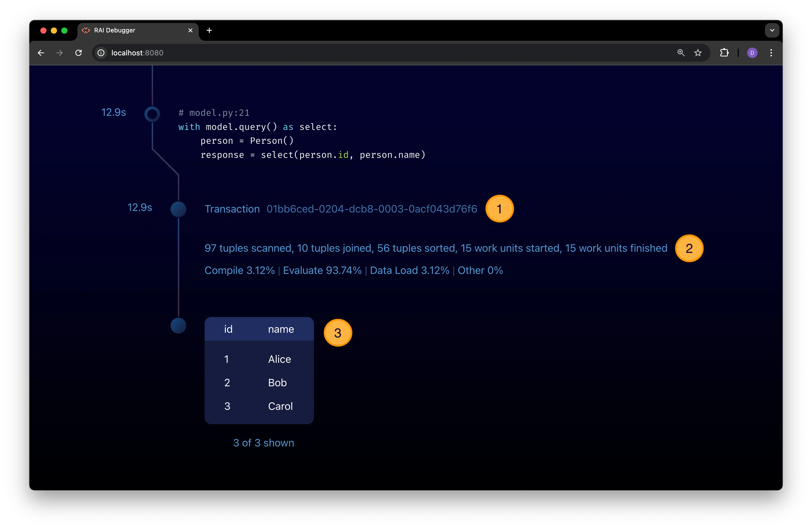Click the green maximize window button
Screen dimensions: 812x529
point(64,30)
